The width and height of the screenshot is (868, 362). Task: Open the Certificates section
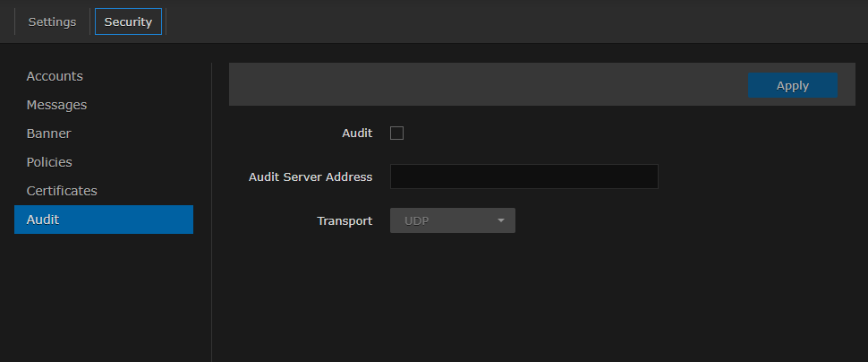[62, 191]
